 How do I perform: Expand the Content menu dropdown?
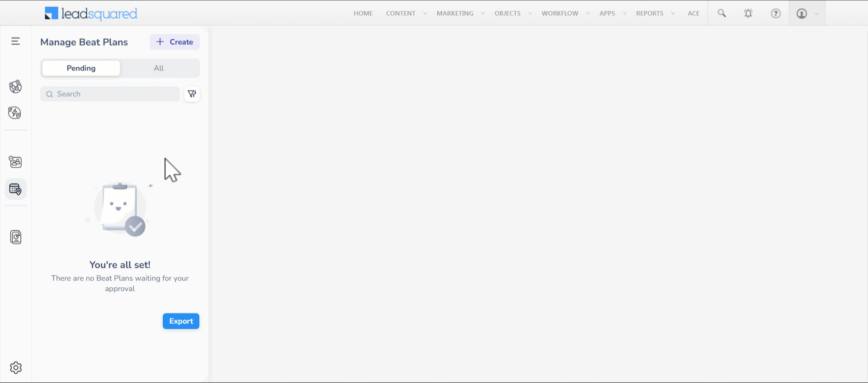click(406, 14)
